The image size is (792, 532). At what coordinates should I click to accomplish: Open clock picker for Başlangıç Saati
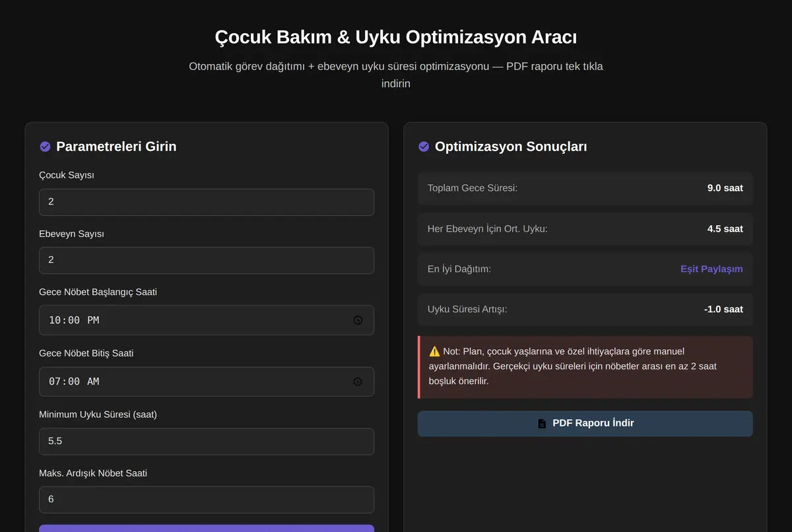point(358,320)
